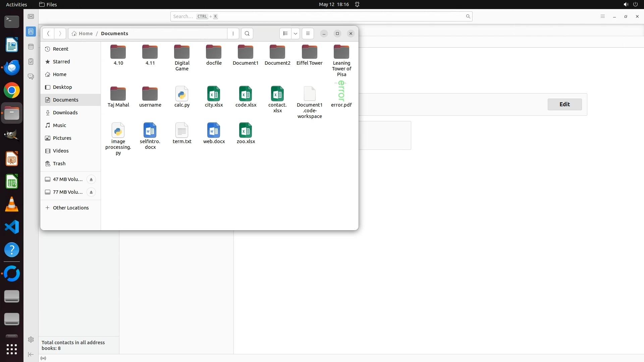Open Thunderbird Calendar icon in sidebar
This screenshot has width=644, height=362.
coord(31,47)
